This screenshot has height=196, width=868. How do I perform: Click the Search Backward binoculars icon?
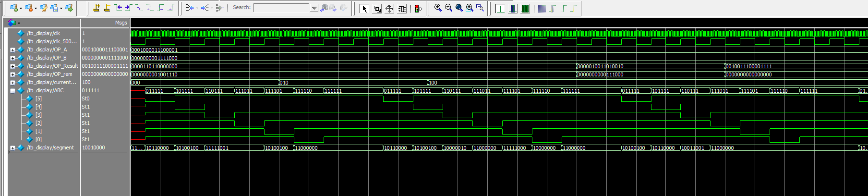[x=324, y=8]
